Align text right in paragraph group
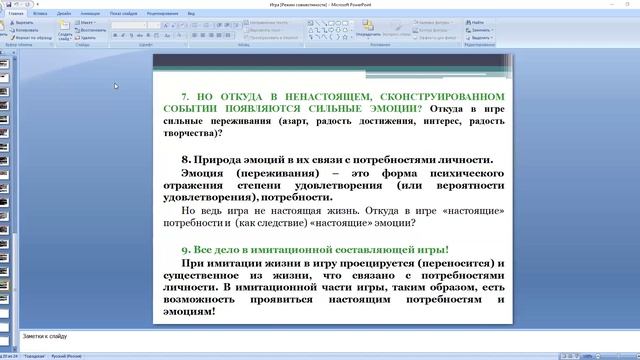 click(x=211, y=36)
